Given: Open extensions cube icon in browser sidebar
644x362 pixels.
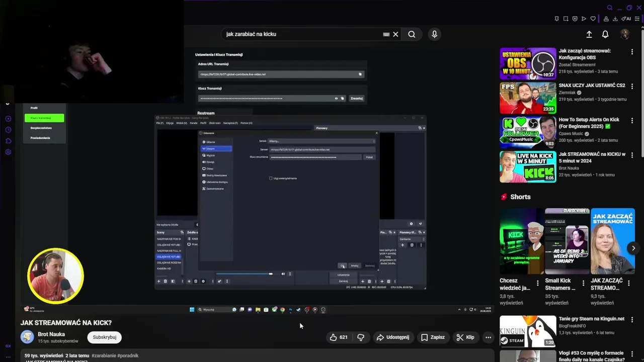Looking at the screenshot, I should point(8,141).
